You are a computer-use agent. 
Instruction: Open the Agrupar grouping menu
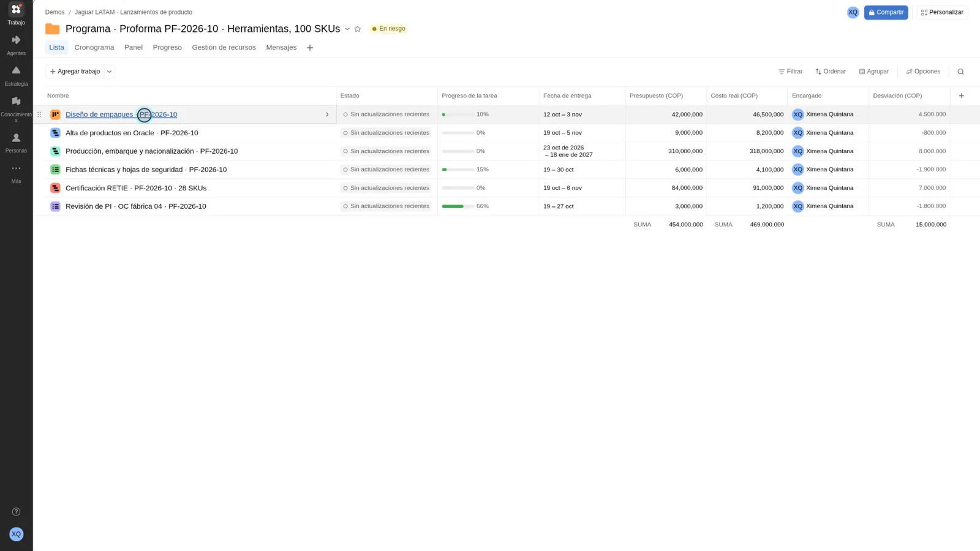coord(873,72)
